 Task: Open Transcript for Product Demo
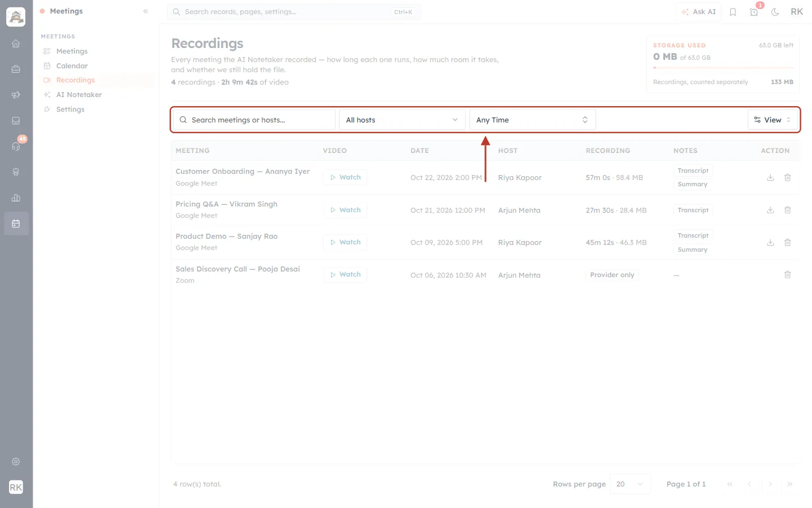click(x=693, y=235)
